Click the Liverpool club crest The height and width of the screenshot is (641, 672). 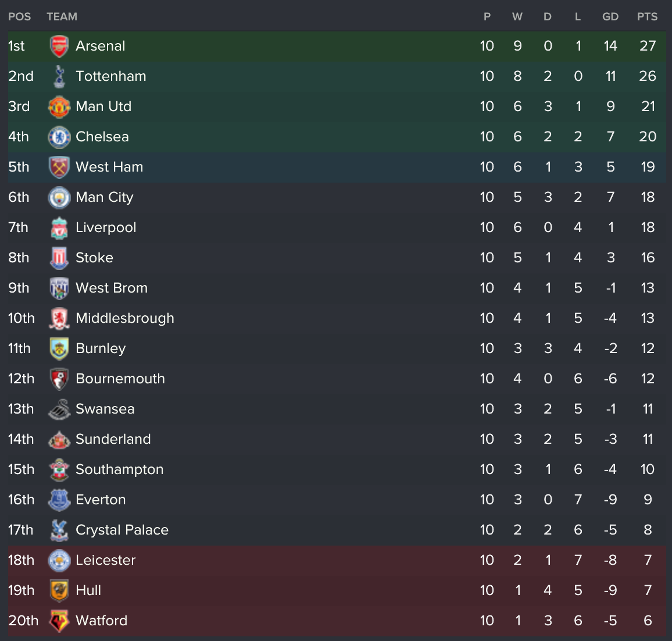click(59, 227)
